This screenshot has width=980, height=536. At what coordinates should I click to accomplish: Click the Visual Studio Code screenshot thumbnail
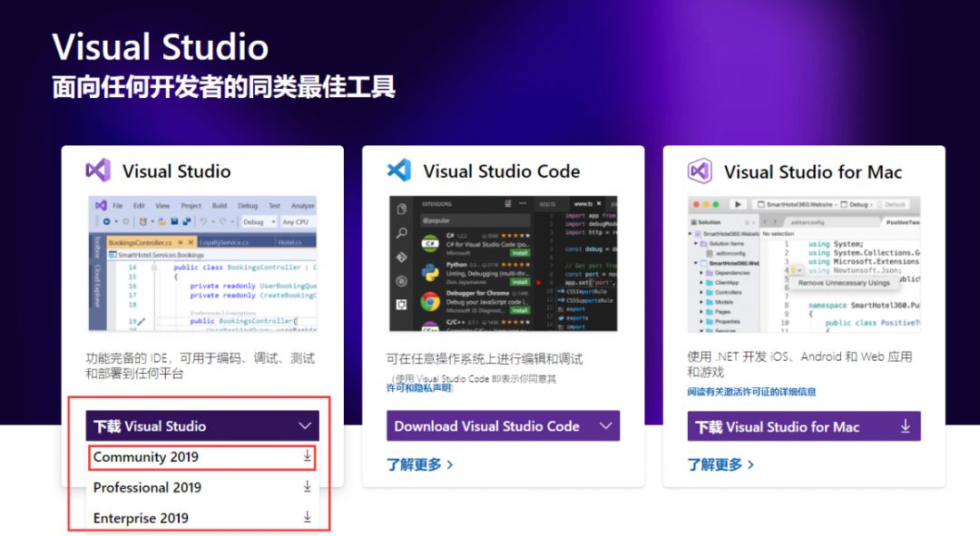coord(503,264)
